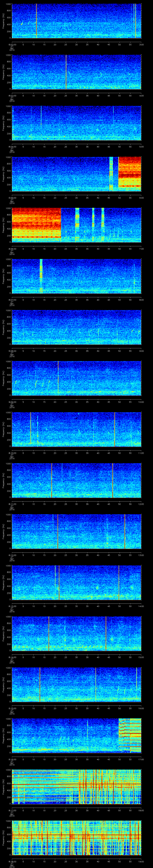The image size is (153, 868).
Task: Click the 8:12:00 start time label
Action: click(x=12, y=555)
